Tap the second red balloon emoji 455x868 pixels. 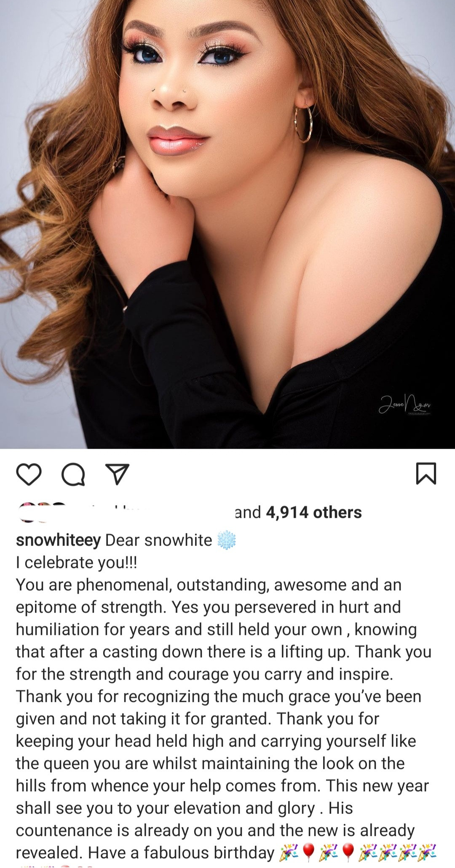tap(348, 853)
